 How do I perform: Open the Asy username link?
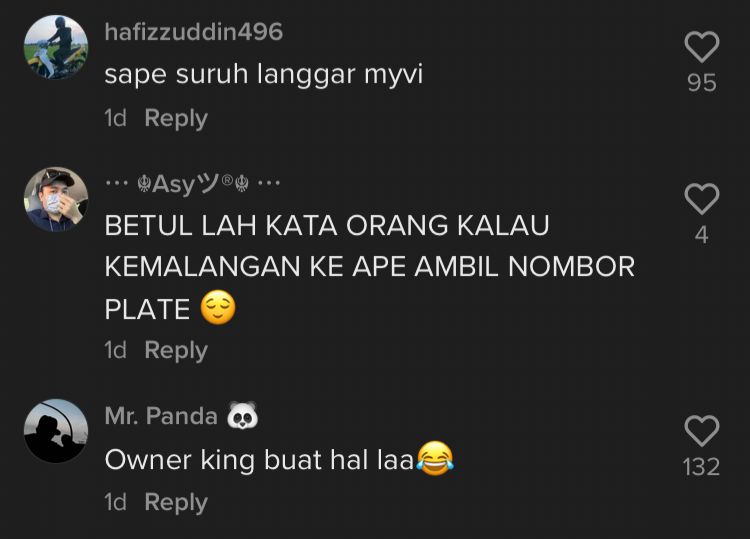coord(192,184)
